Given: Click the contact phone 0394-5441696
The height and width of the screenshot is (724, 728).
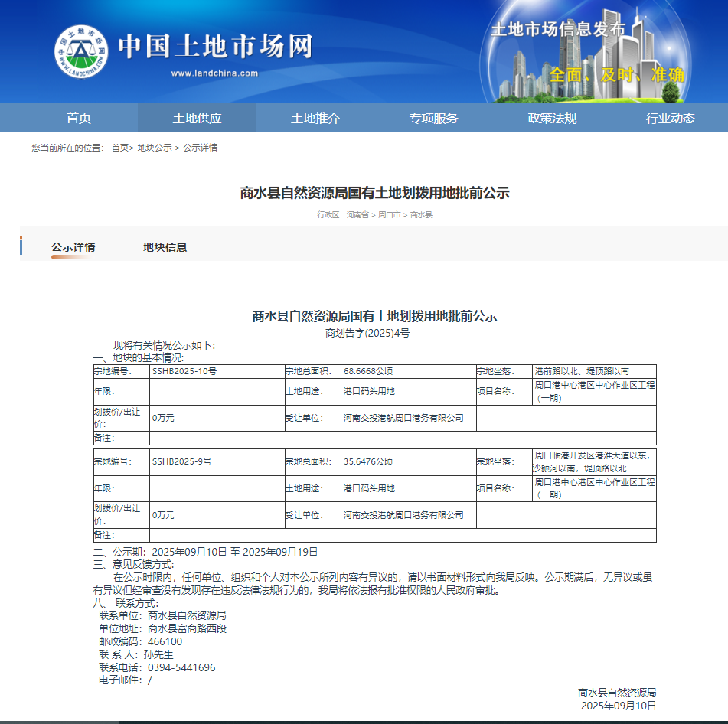Looking at the screenshot, I should click(x=181, y=667).
